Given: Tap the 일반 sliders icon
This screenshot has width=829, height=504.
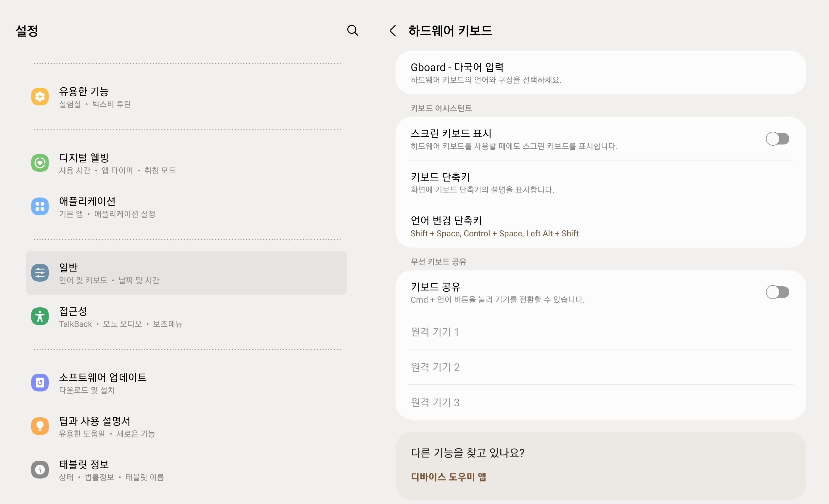Looking at the screenshot, I should pos(40,273).
